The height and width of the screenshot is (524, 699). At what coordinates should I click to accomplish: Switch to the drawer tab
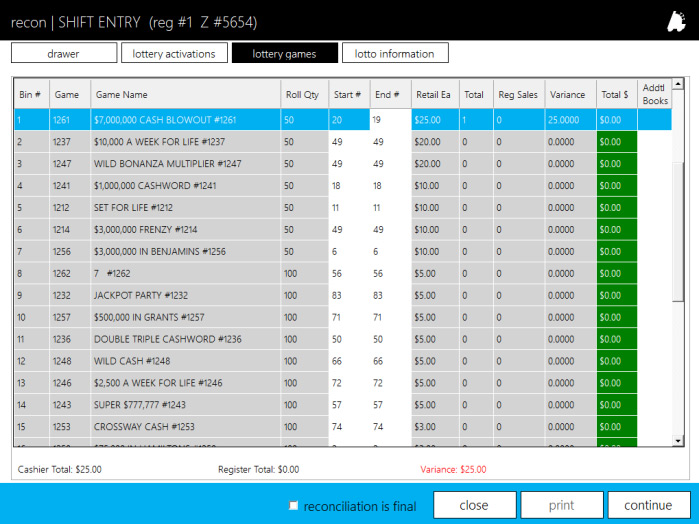click(x=64, y=53)
